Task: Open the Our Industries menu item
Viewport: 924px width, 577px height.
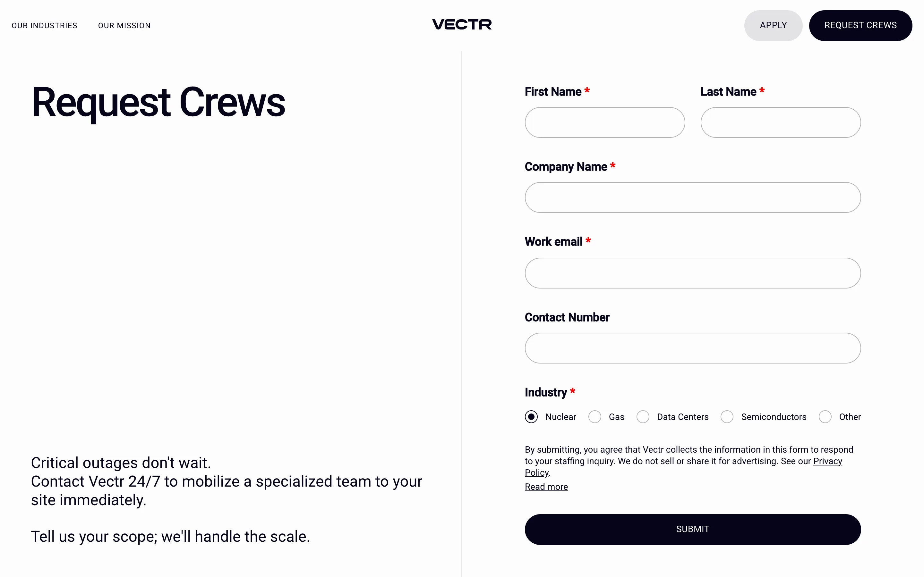Action: (x=44, y=26)
